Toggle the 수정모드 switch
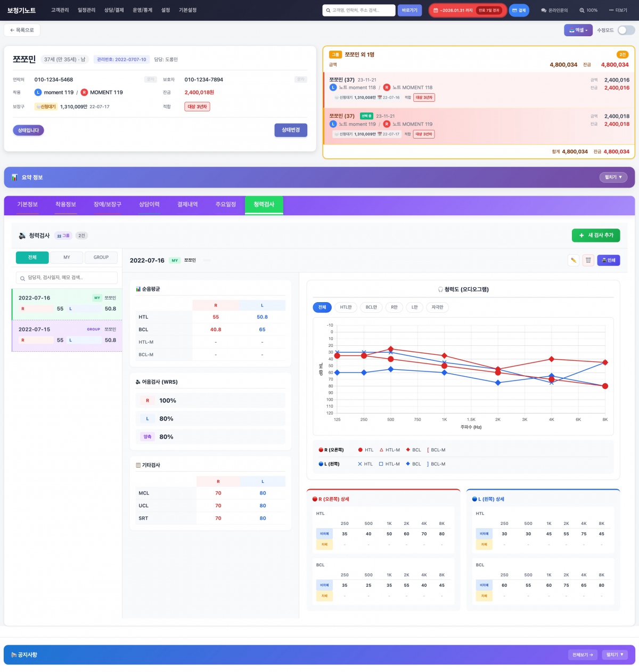Viewport: 639px width, 672px height. pyautogui.click(x=626, y=30)
